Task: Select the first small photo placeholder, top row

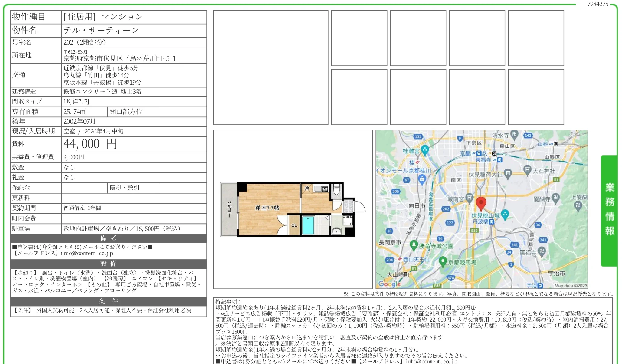Action: (359, 38)
